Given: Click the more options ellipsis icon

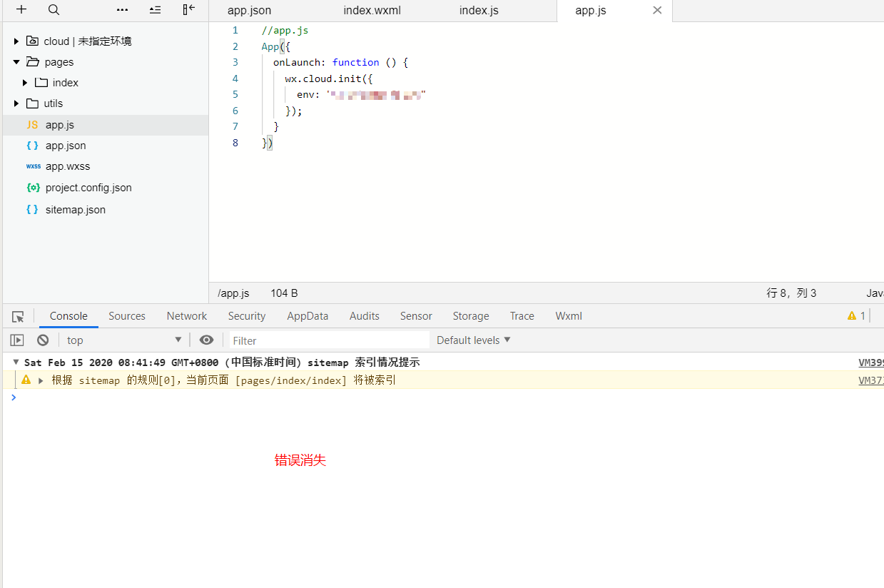Looking at the screenshot, I should pyautogui.click(x=121, y=10).
